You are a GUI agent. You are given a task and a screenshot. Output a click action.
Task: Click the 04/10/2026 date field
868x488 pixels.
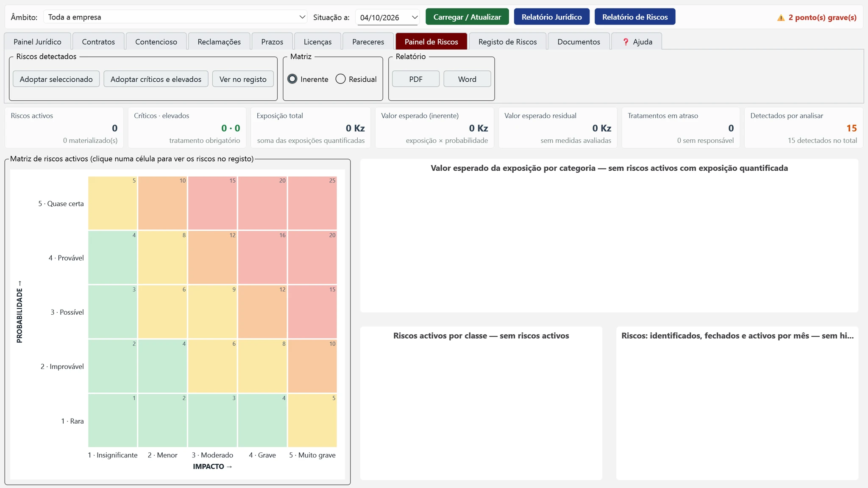[x=383, y=17]
